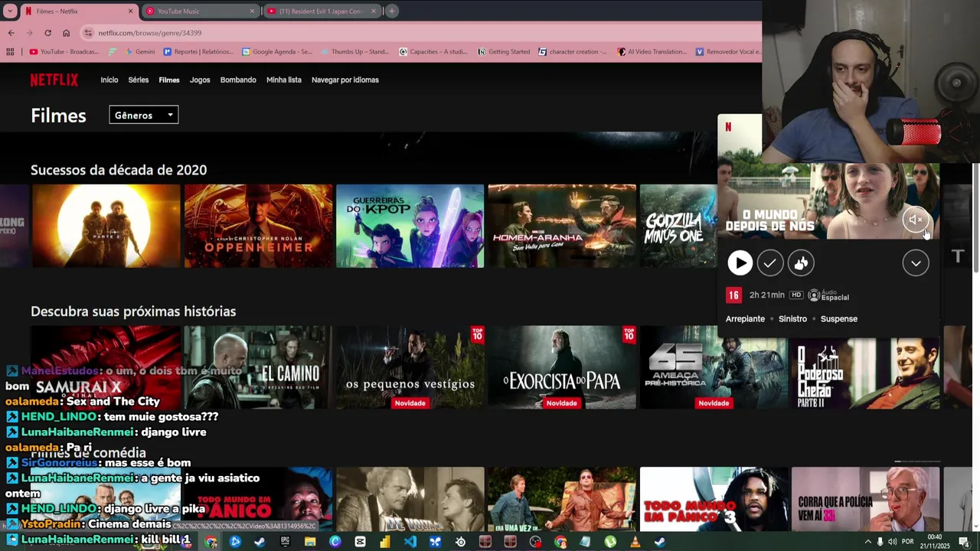Open the Bombando section
The width and height of the screenshot is (980, 551).
click(238, 80)
